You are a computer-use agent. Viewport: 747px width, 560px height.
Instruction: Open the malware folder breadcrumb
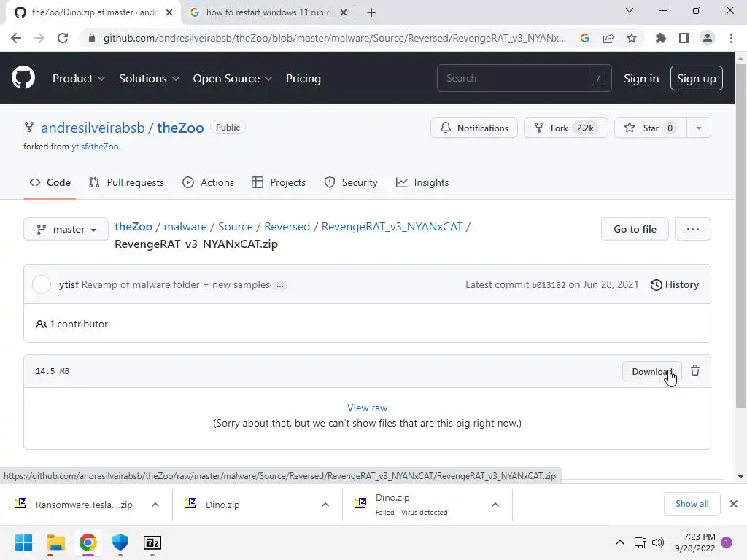(185, 227)
